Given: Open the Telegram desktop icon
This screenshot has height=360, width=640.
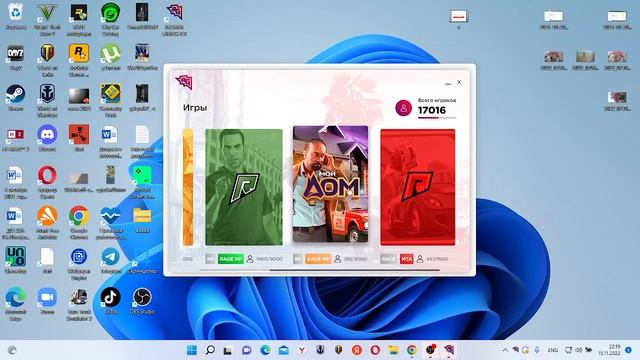Looking at the screenshot, I should pos(111,260).
